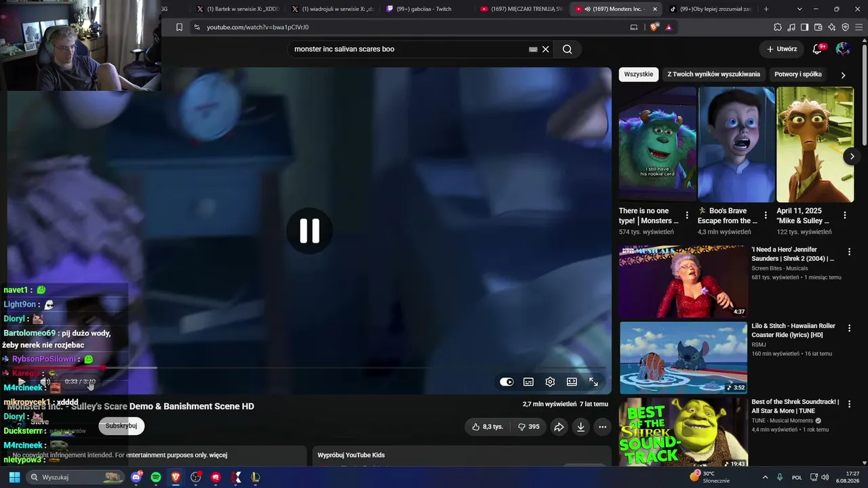Play the Lilo & Stitch Hawaiian Roller Coaster thumbnail
The width and height of the screenshot is (868, 488).
[684, 357]
